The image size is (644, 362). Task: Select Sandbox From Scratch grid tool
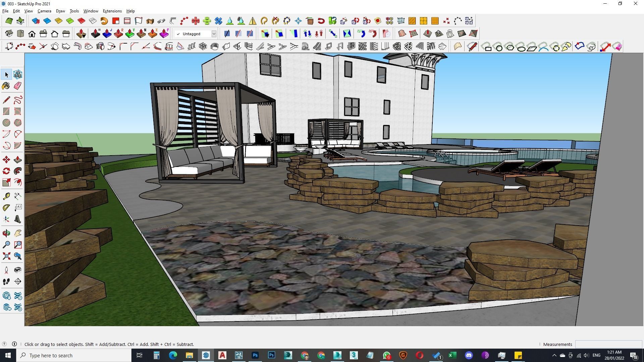(414, 34)
